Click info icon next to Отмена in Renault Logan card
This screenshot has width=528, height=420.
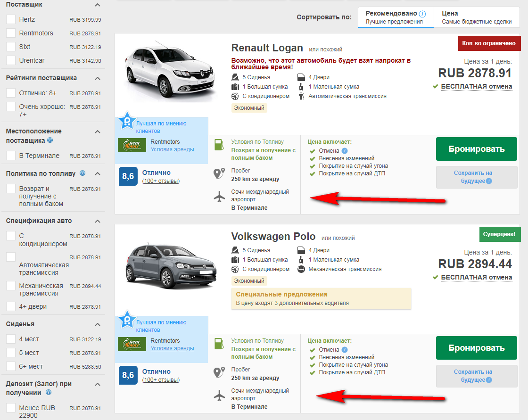(x=345, y=151)
